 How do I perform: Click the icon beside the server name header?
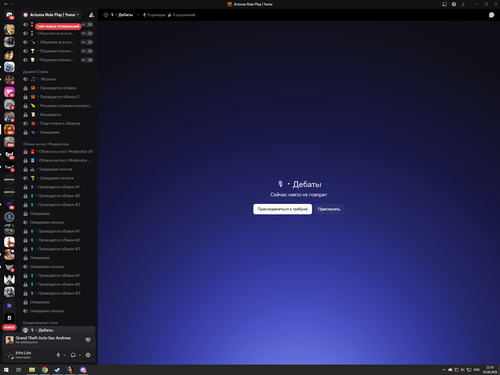(x=91, y=15)
